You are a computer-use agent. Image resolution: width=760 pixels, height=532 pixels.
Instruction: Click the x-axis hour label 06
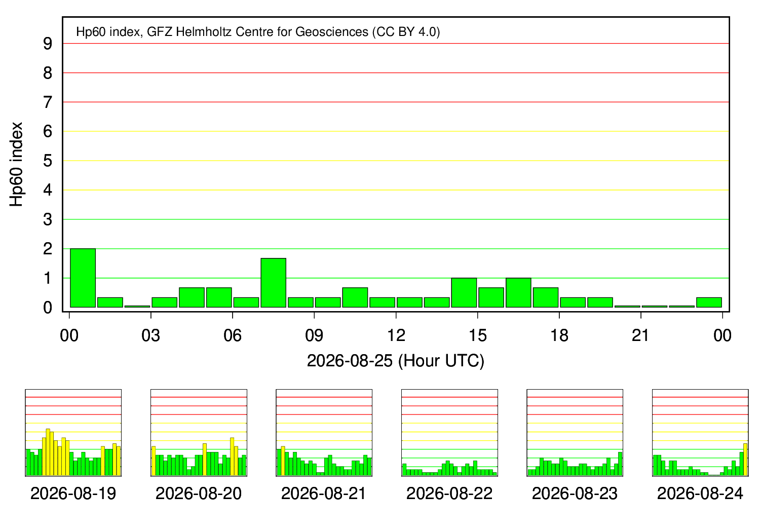[x=233, y=335]
